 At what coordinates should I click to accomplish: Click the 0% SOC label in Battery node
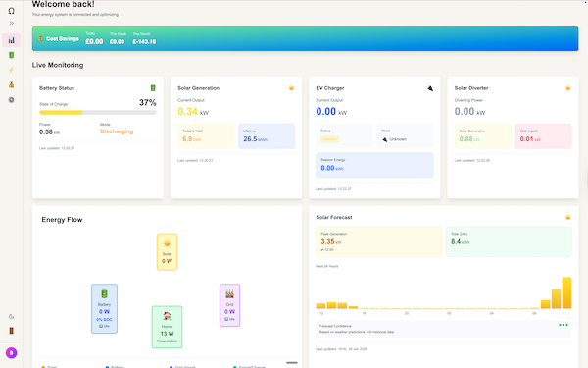[104, 320]
